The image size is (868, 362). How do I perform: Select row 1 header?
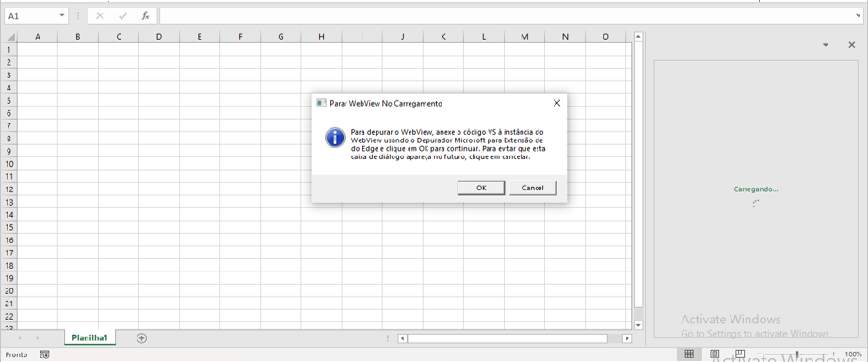[8, 49]
